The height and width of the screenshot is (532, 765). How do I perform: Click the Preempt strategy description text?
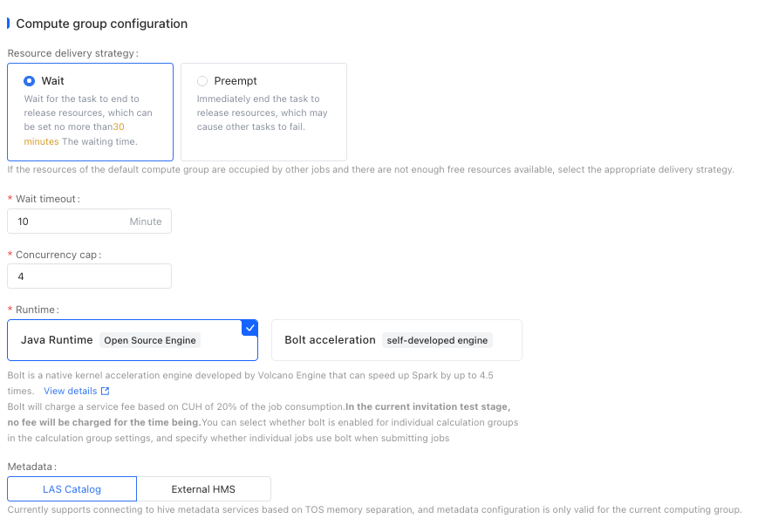[x=262, y=113]
